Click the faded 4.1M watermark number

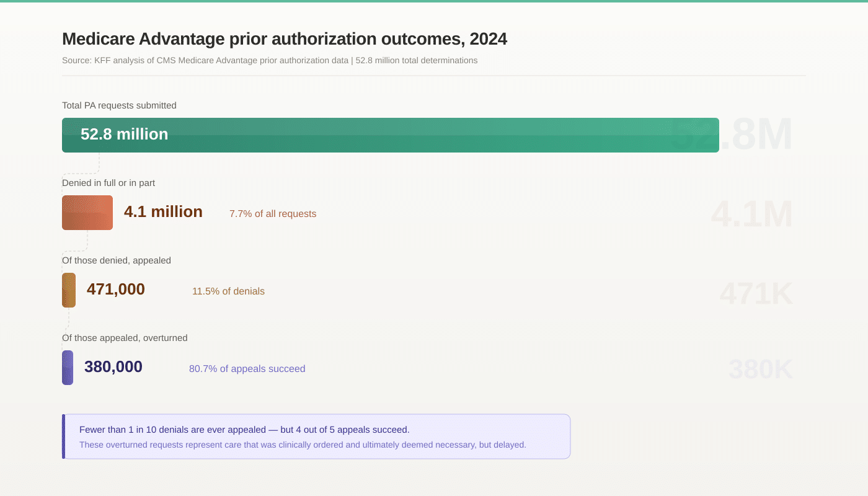pyautogui.click(x=751, y=215)
